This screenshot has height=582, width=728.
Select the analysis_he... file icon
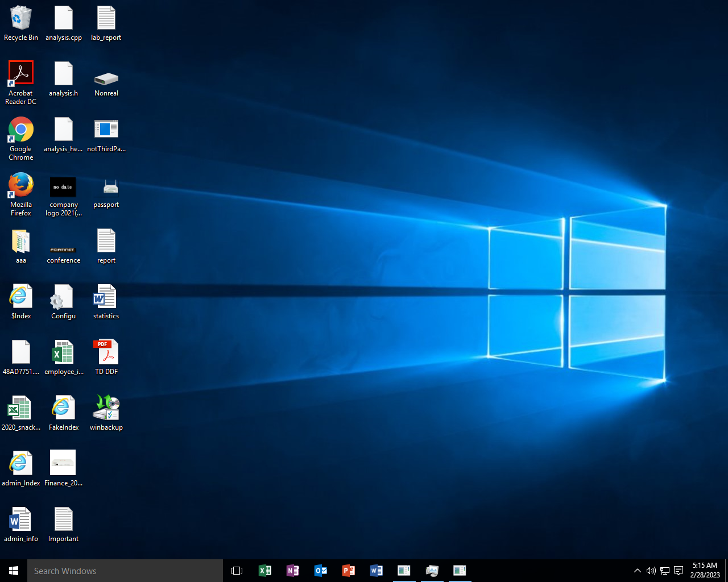[x=64, y=135]
